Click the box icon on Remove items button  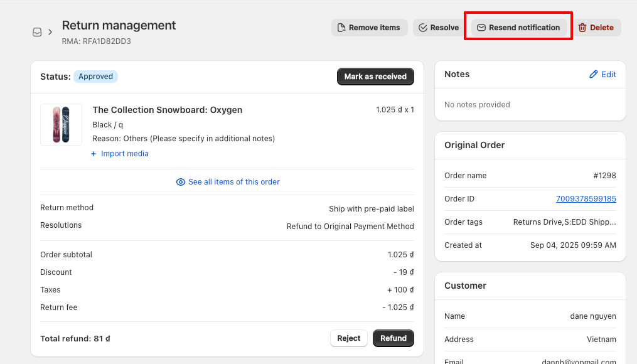click(341, 28)
